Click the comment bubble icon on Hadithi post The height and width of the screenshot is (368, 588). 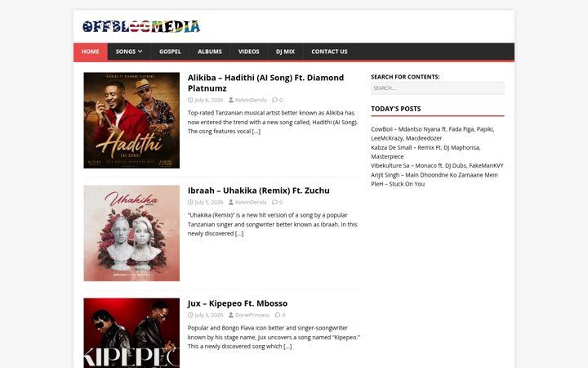pyautogui.click(x=275, y=100)
